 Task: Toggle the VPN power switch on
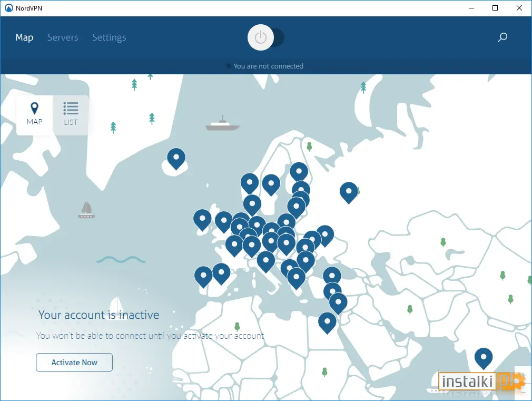click(x=265, y=37)
